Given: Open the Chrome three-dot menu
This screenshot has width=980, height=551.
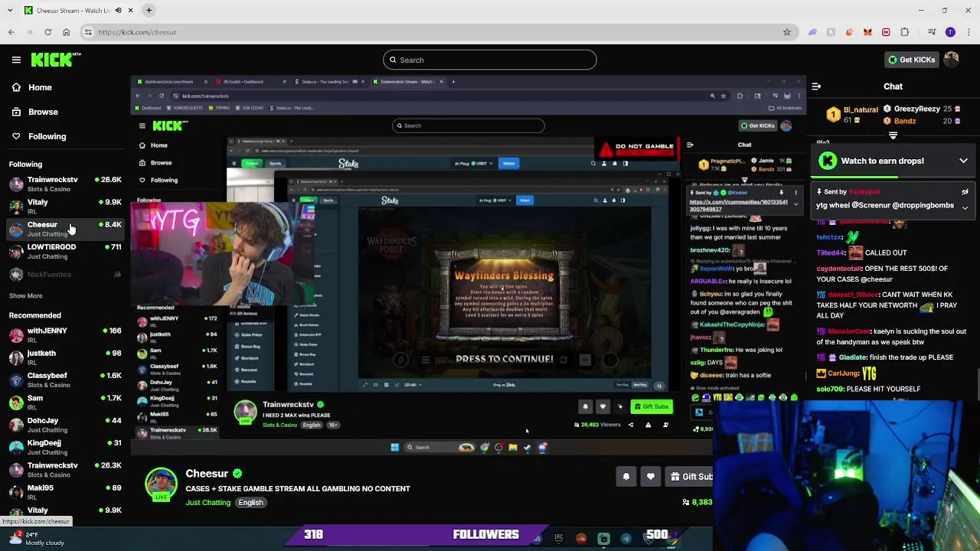Looking at the screenshot, I should 968,32.
